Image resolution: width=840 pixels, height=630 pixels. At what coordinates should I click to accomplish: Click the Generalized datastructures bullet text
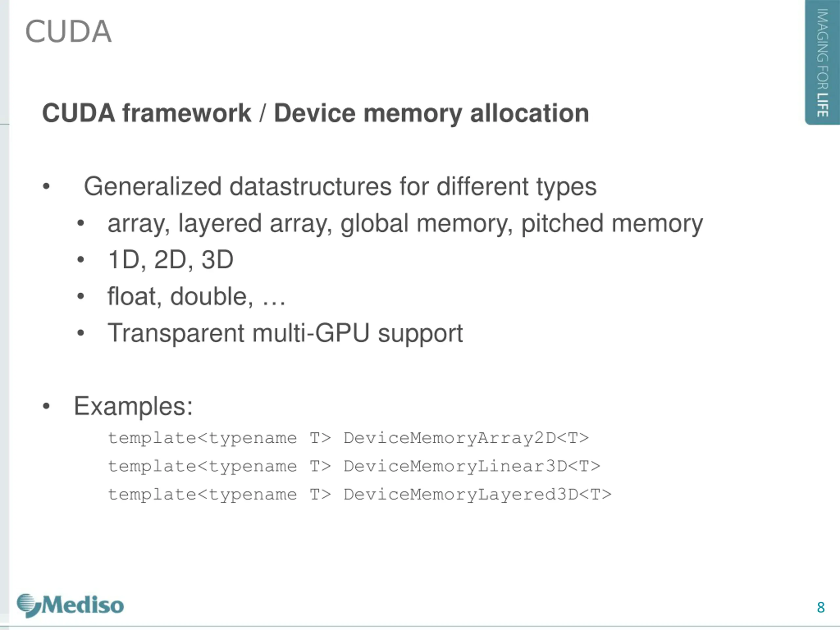(340, 187)
